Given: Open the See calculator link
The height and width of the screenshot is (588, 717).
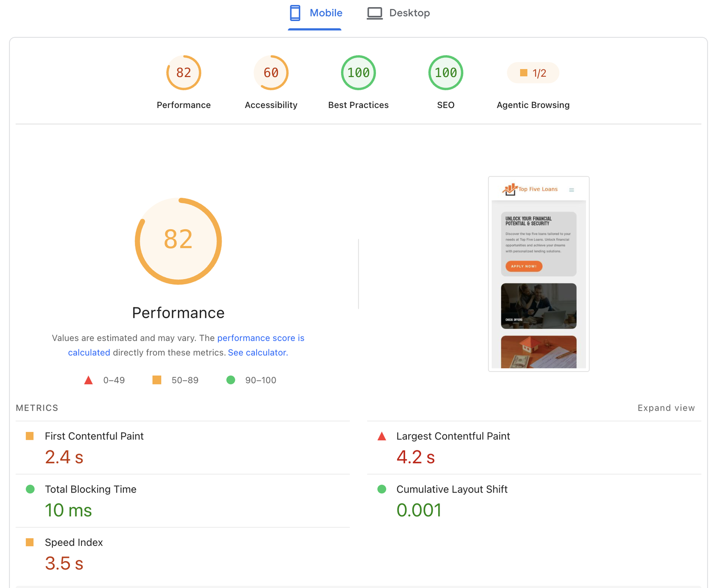Looking at the screenshot, I should tap(257, 353).
